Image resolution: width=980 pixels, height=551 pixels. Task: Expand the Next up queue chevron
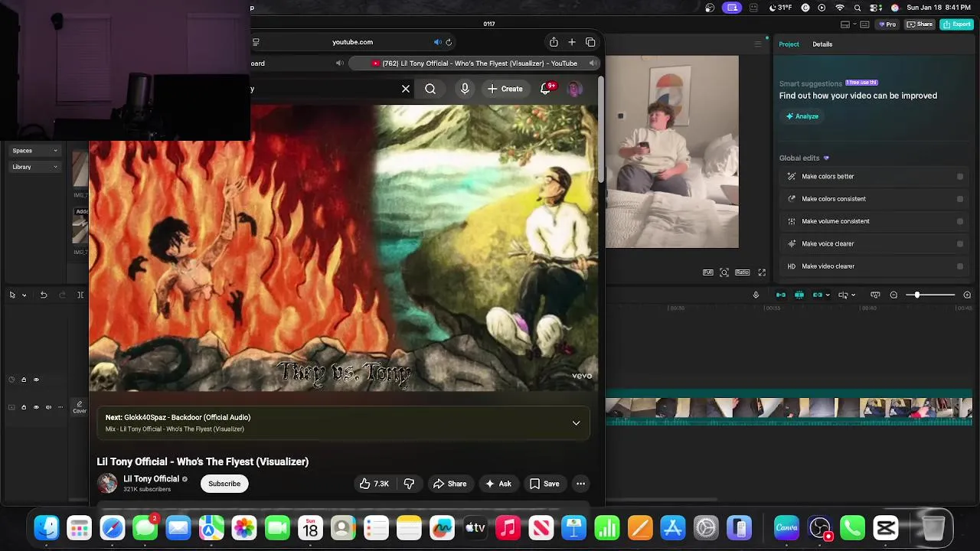(x=577, y=423)
